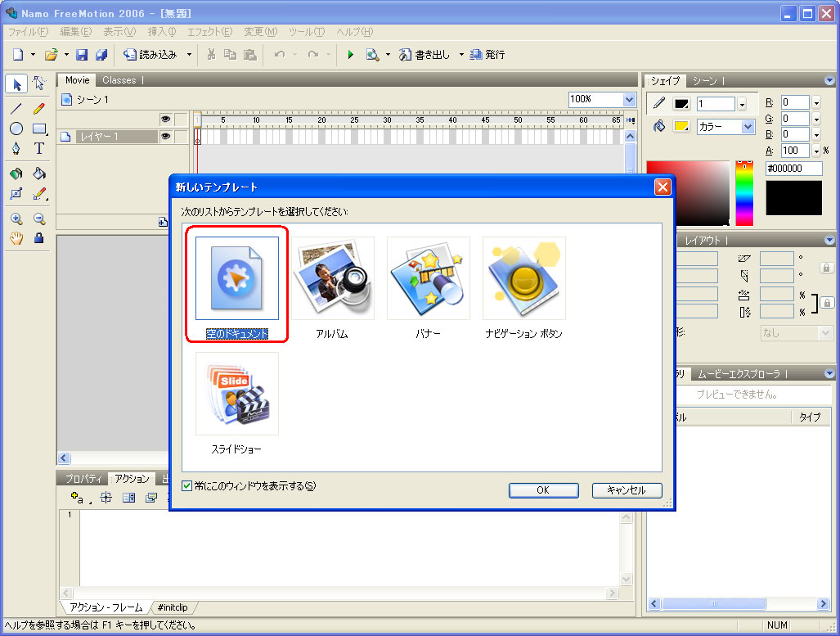Click the preview magnifier toolbar icon
The image size is (840, 636).
coord(372,55)
